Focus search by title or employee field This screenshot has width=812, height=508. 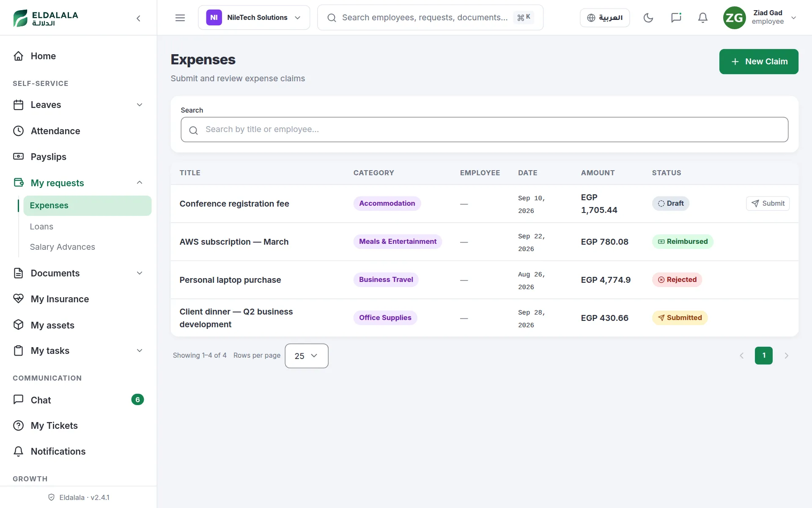[x=484, y=130]
